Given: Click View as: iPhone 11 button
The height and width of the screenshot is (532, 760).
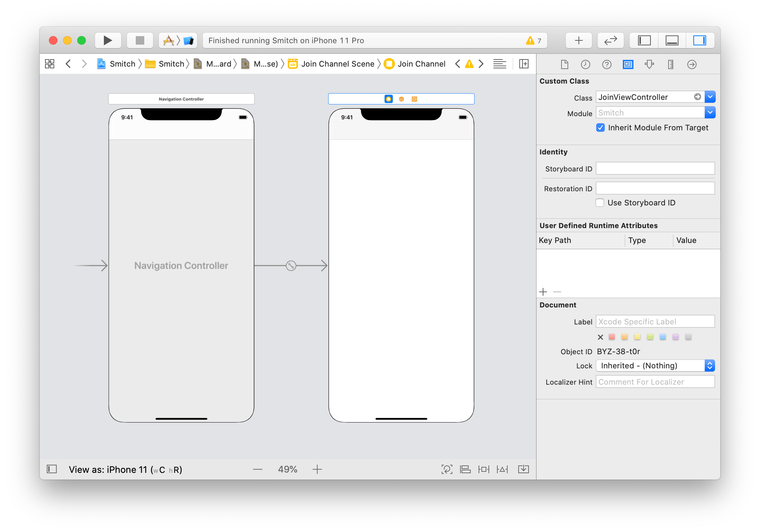Looking at the screenshot, I should click(x=125, y=469).
